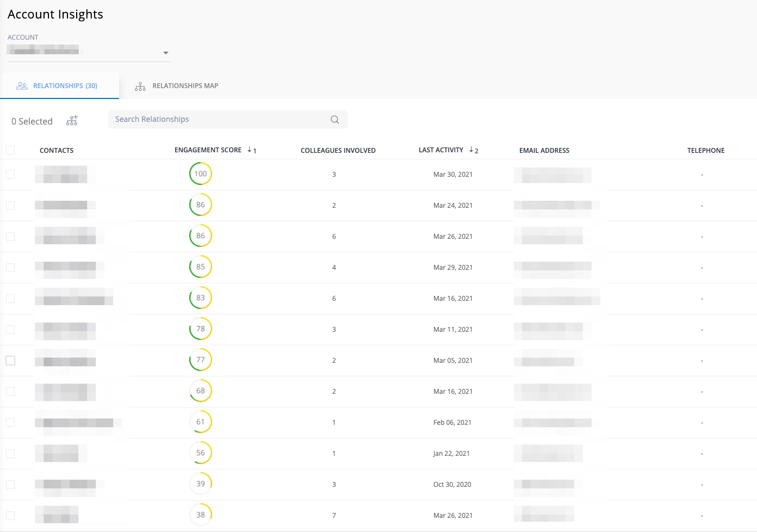This screenshot has width=757, height=532.
Task: Switch to the Relationships Map tab
Action: coord(184,86)
